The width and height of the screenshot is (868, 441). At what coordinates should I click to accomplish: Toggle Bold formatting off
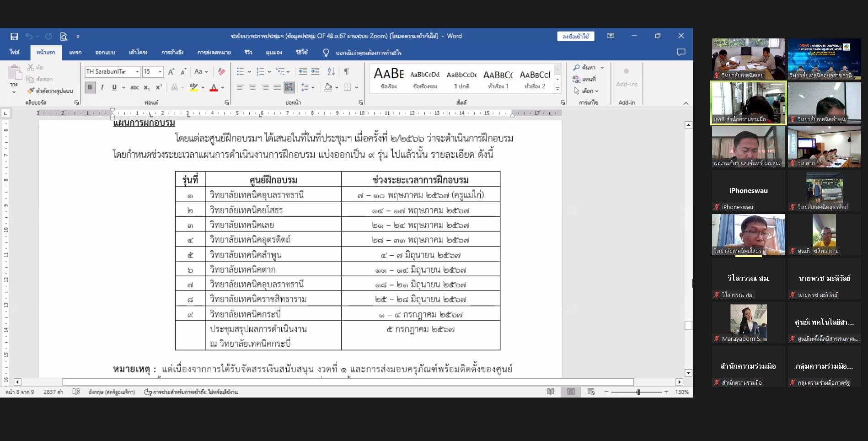pos(90,87)
